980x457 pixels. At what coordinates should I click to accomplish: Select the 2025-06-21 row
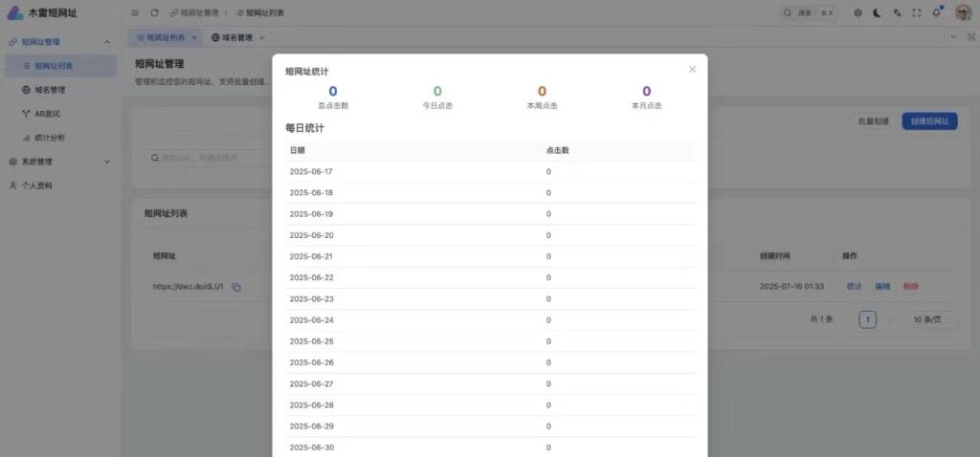[490, 256]
